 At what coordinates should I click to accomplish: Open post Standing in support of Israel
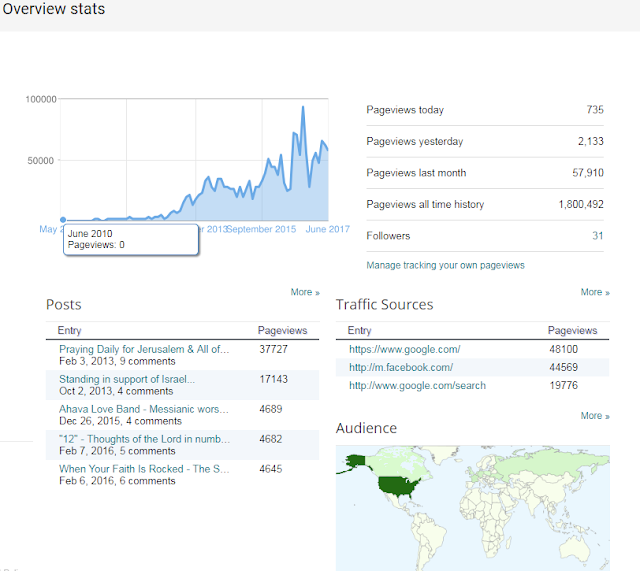[127, 379]
